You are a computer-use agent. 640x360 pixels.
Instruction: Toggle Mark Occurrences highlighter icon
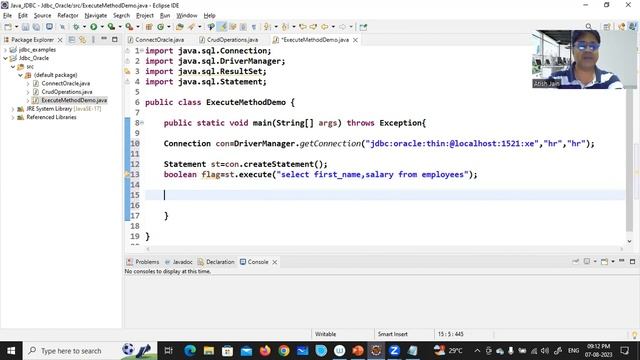222,27
